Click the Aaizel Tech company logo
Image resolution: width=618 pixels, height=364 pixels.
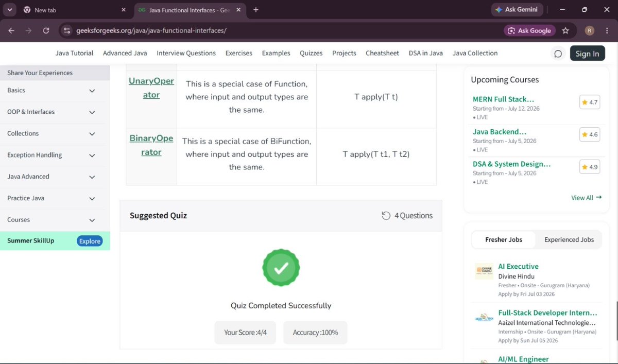(484, 318)
